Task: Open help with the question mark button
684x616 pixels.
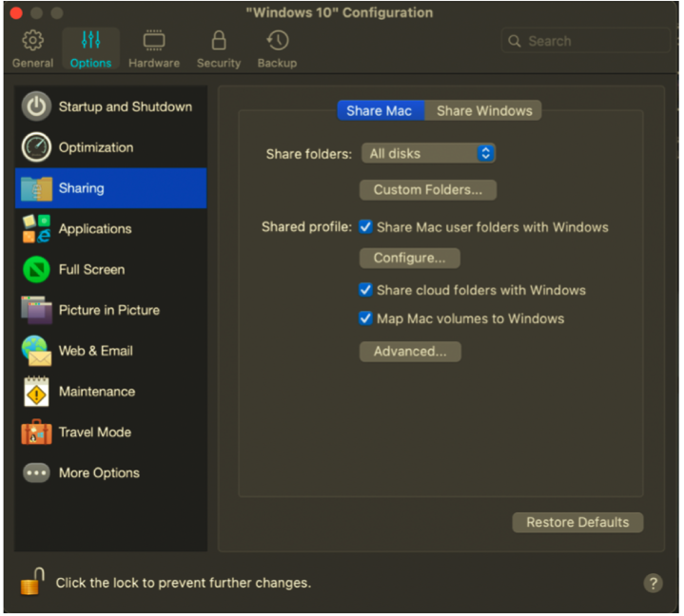Action: (x=653, y=583)
